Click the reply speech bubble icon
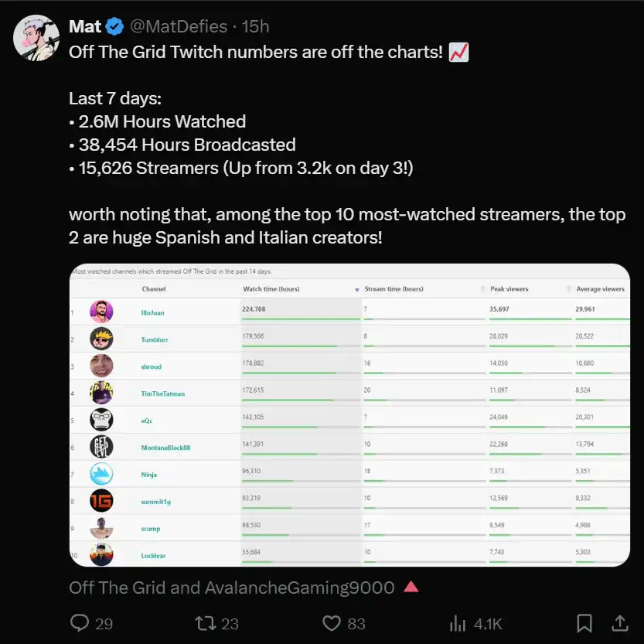Screen dimensions: 644x644 [81, 622]
